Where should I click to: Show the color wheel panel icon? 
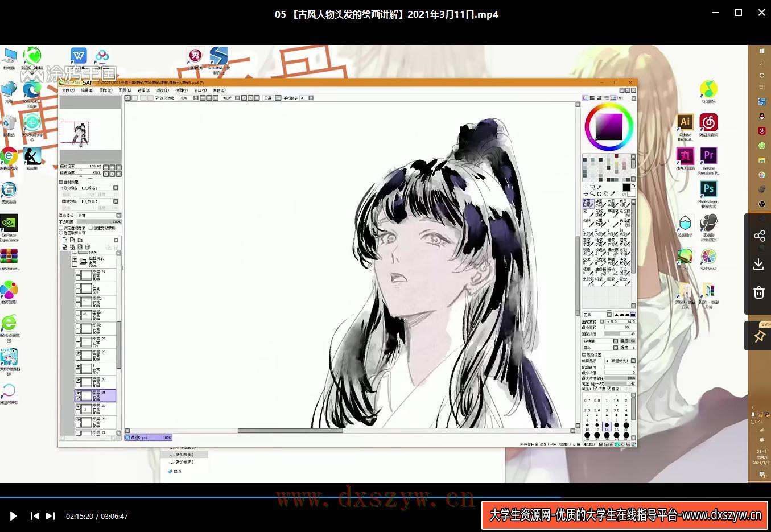click(585, 98)
